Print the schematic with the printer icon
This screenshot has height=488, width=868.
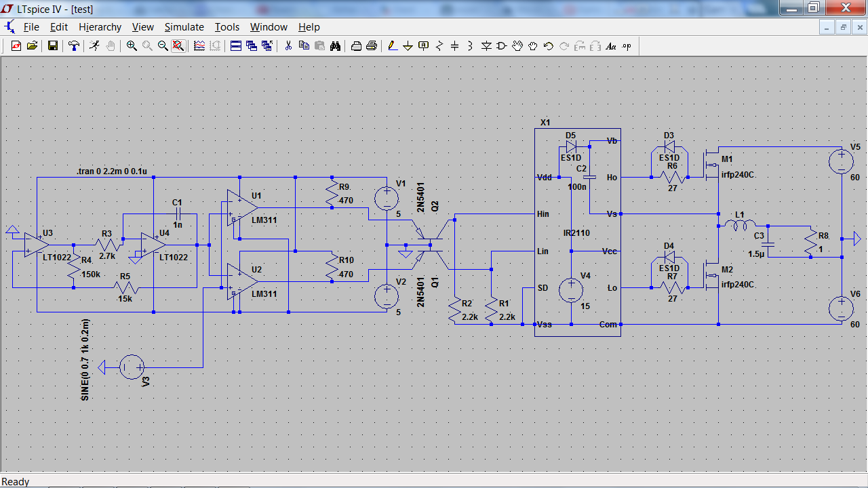click(372, 46)
